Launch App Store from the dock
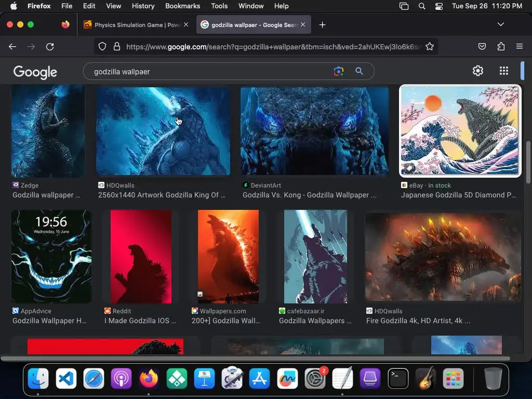 pyautogui.click(x=260, y=379)
